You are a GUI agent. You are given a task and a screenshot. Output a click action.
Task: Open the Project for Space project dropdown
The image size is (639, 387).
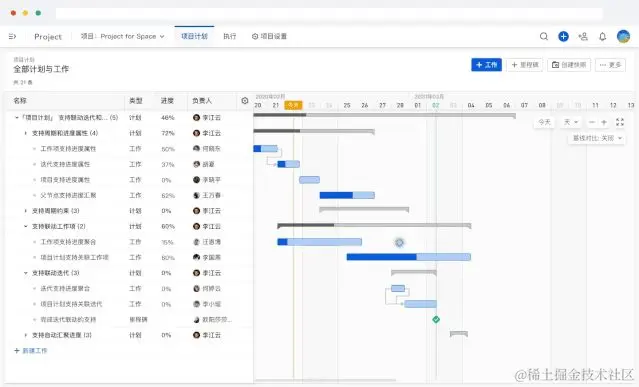point(123,36)
